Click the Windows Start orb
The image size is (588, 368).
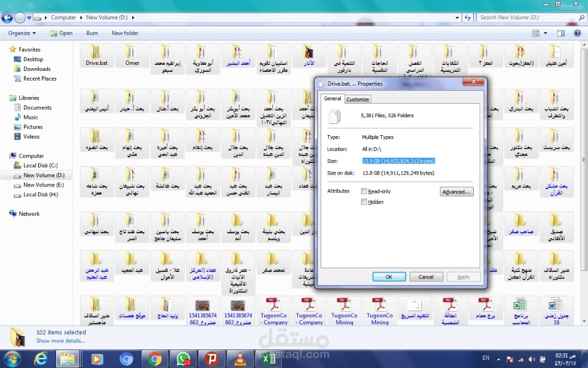(x=13, y=359)
